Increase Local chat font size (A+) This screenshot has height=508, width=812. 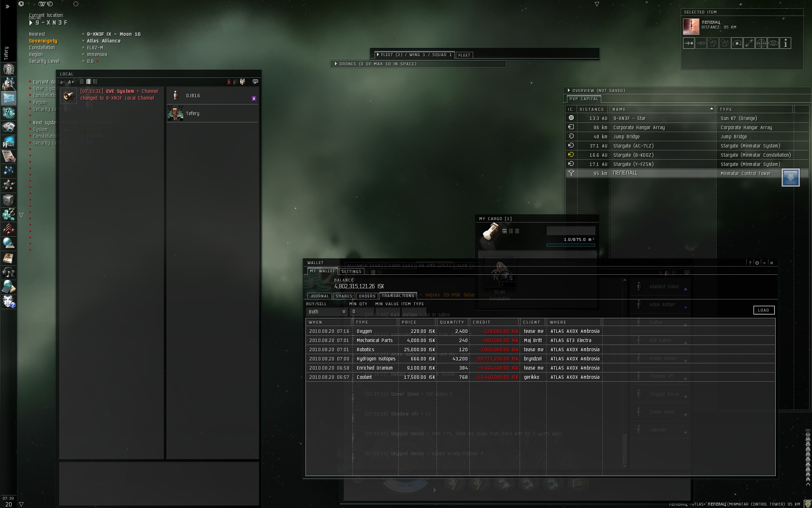point(71,82)
